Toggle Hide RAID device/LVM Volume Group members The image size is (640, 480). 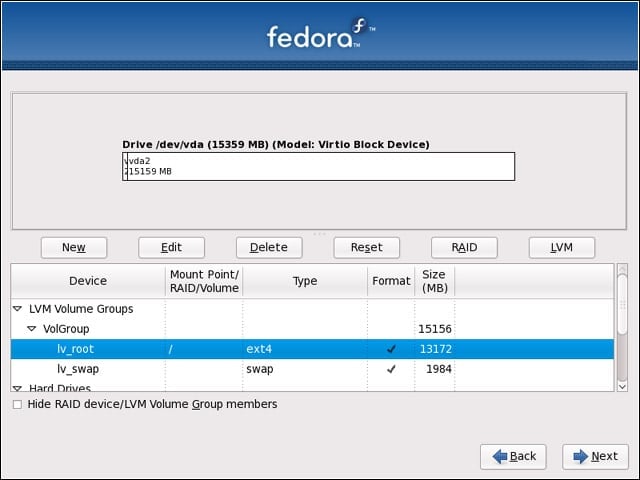[x=17, y=404]
